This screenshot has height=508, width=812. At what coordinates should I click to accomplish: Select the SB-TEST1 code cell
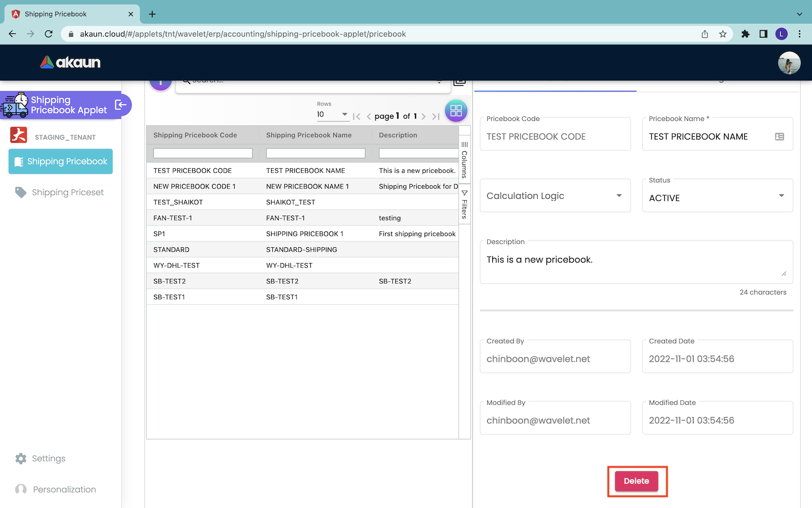click(x=203, y=297)
